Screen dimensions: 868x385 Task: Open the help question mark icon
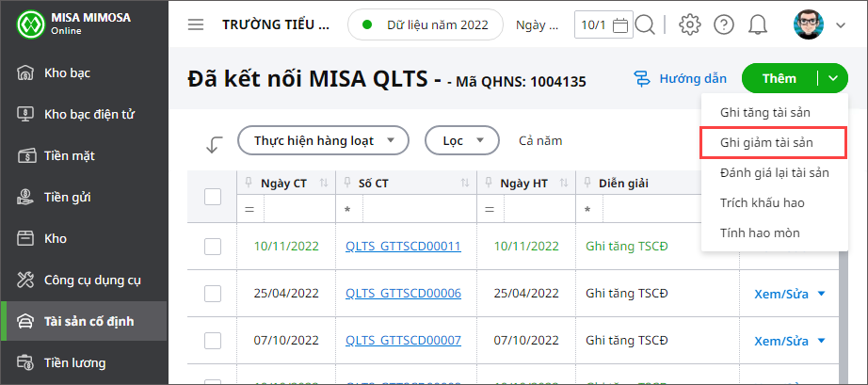point(724,24)
